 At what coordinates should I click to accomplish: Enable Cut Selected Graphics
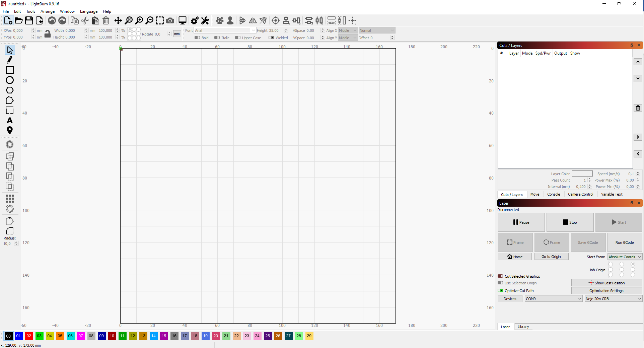[x=501, y=276]
